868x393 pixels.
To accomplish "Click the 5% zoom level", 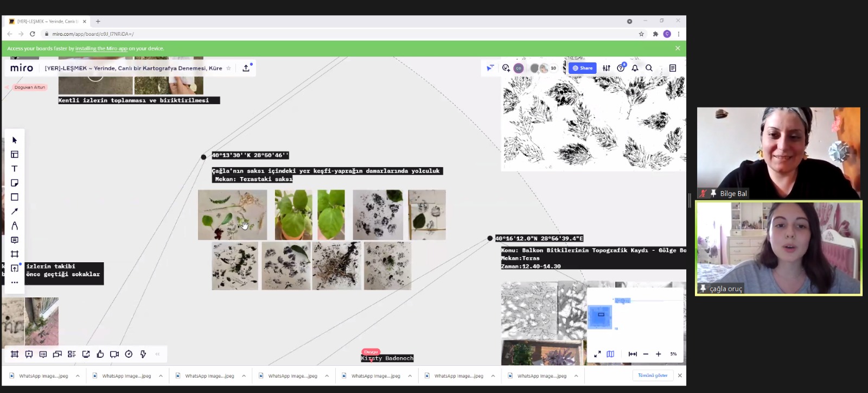I will 673,354.
